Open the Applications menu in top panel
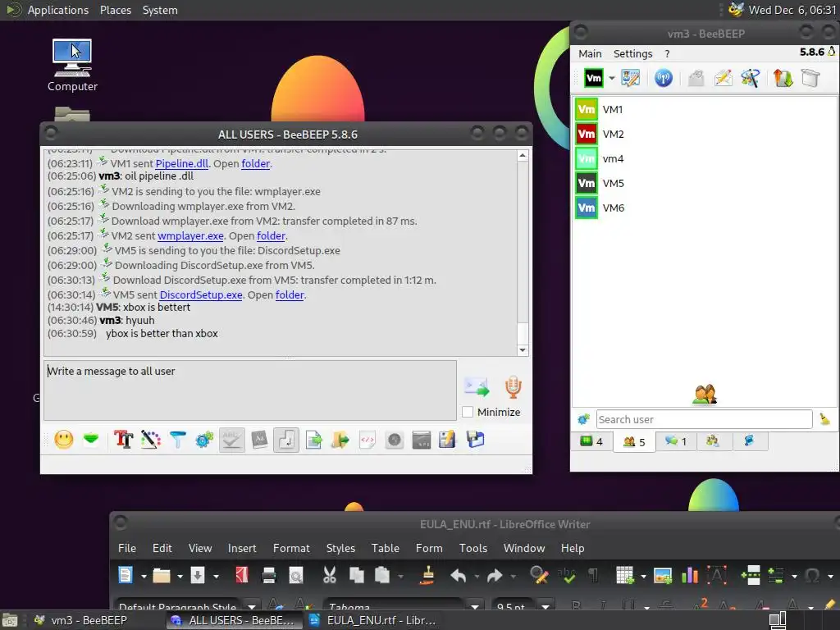The image size is (840, 630). point(58,10)
